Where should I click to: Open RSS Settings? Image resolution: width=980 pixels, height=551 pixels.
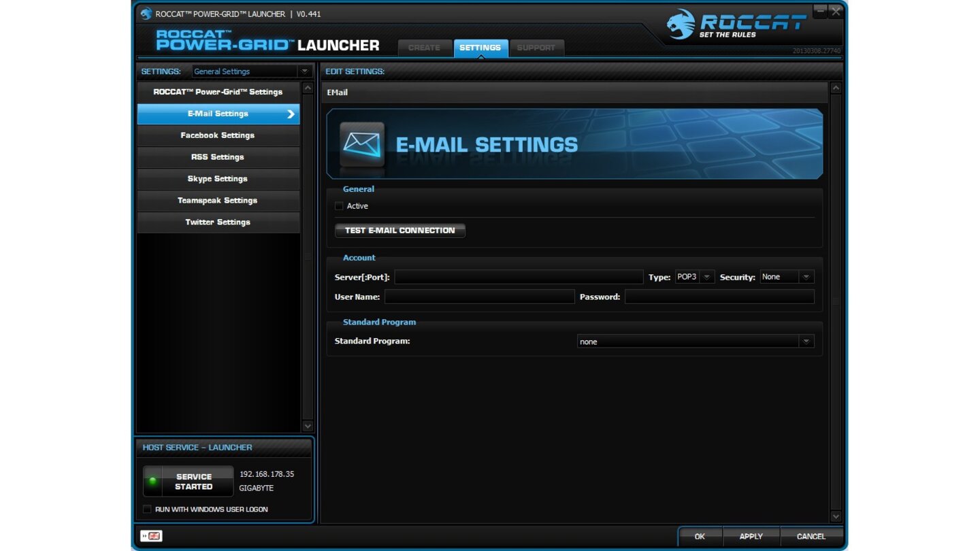tap(218, 157)
